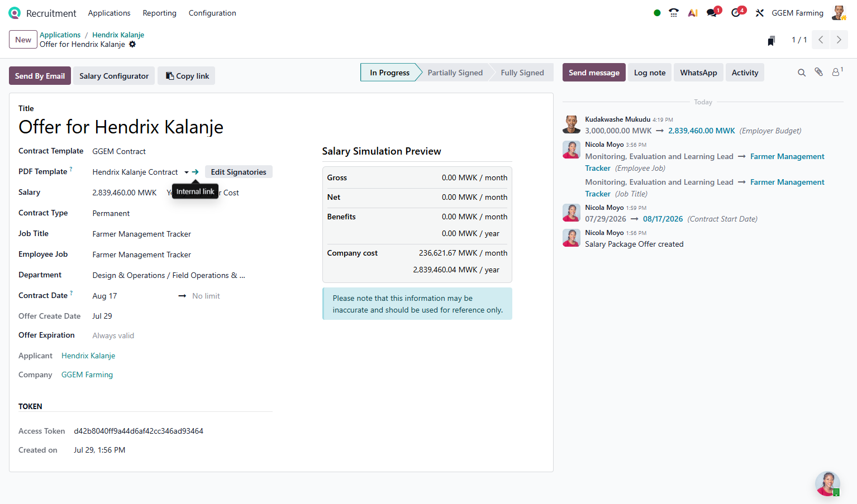
Task: Click Send message in chatter
Action: 594,73
